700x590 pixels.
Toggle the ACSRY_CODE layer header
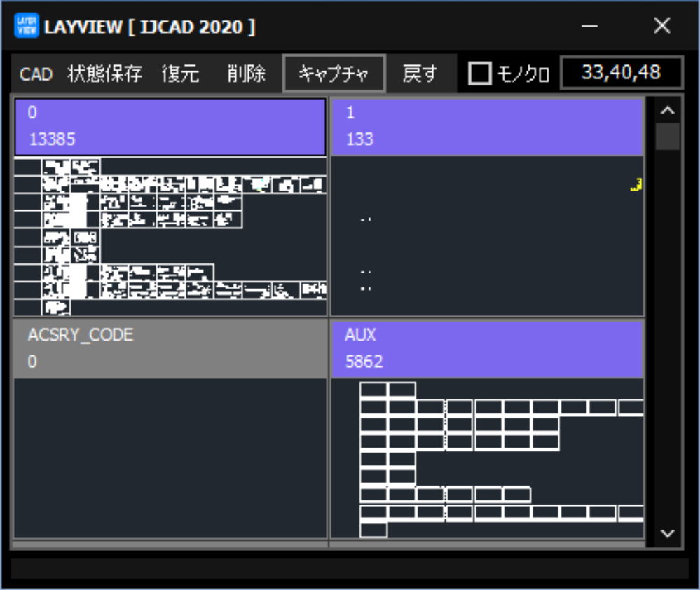click(170, 349)
